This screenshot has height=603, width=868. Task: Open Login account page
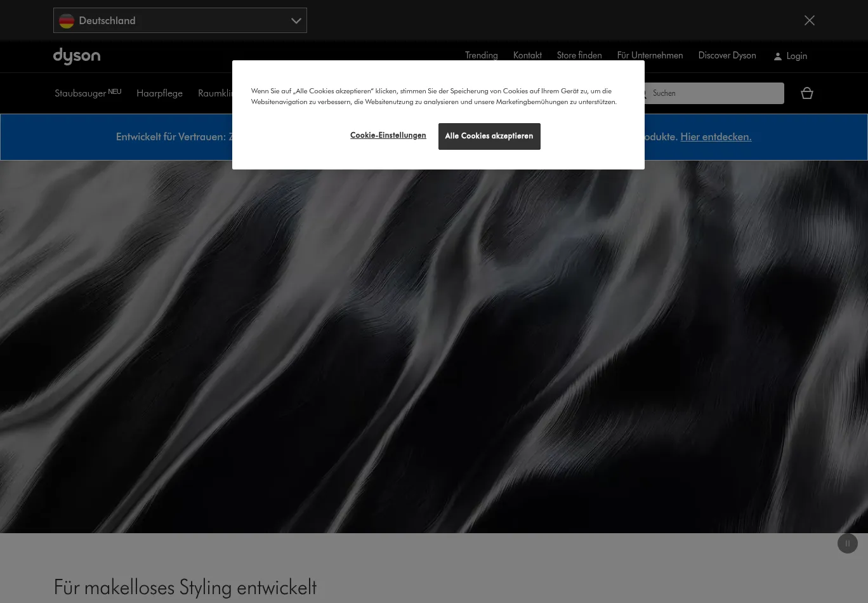point(790,56)
